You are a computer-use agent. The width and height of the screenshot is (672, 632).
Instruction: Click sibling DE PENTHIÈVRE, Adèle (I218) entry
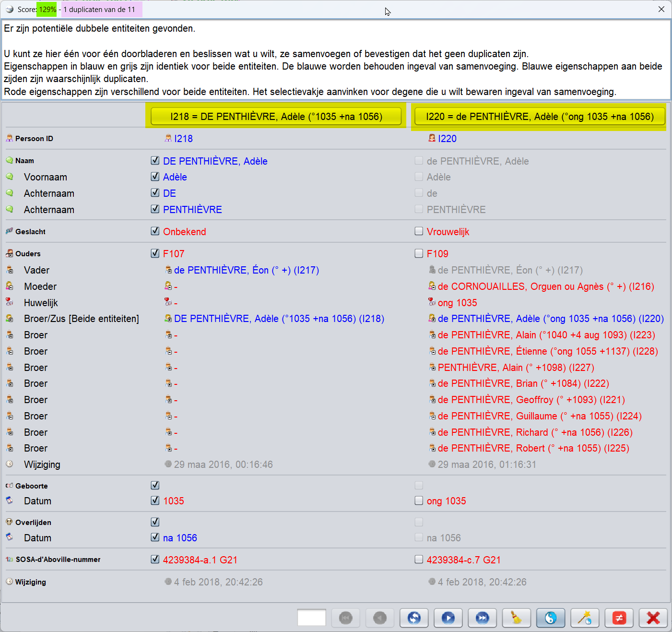pos(279,319)
